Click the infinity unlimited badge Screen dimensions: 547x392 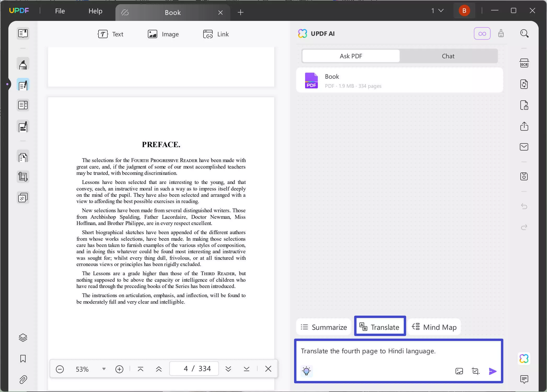coord(482,33)
